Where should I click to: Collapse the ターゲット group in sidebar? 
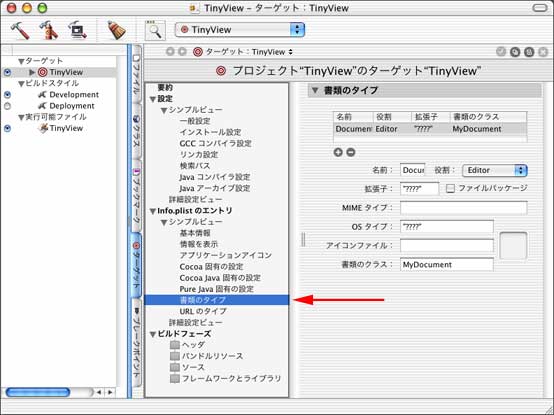click(x=21, y=61)
